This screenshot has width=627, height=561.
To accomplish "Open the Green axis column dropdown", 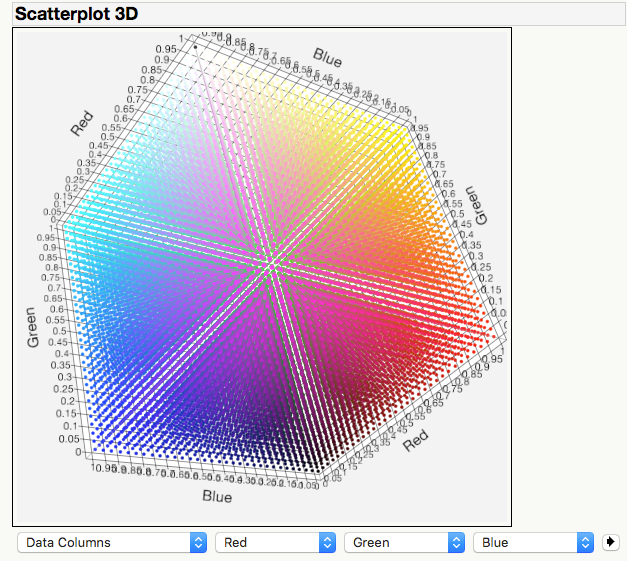I will (x=404, y=542).
